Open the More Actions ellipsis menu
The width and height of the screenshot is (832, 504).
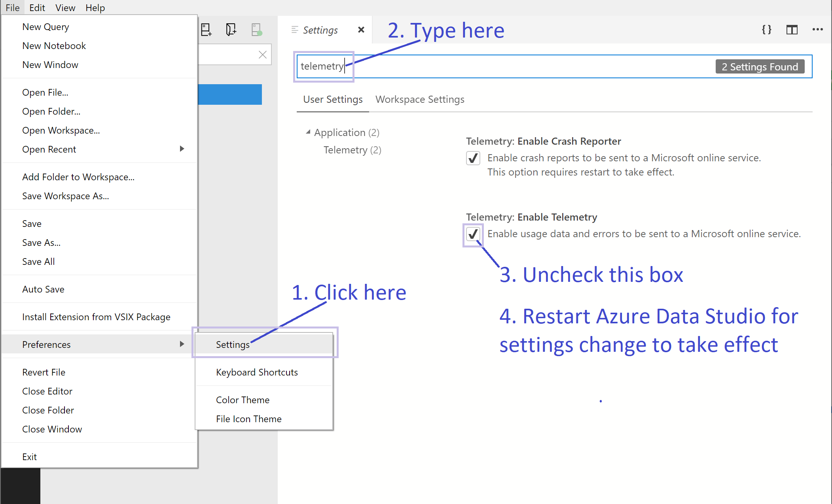pyautogui.click(x=817, y=30)
